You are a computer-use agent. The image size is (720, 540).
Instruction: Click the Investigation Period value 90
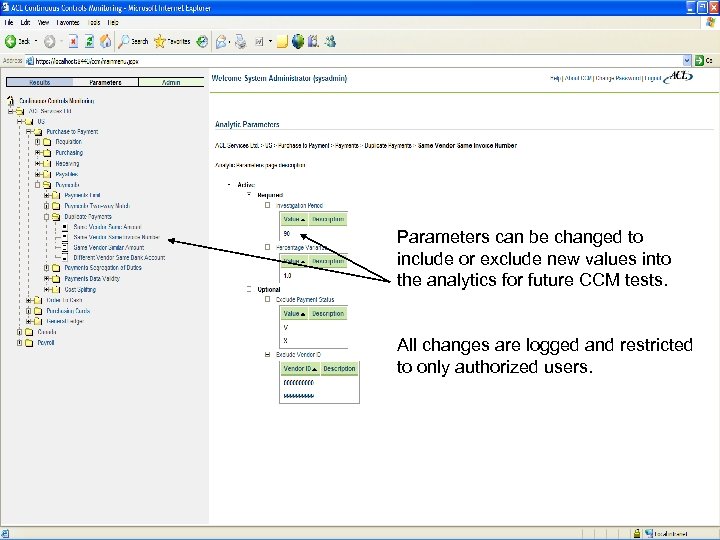287,234
